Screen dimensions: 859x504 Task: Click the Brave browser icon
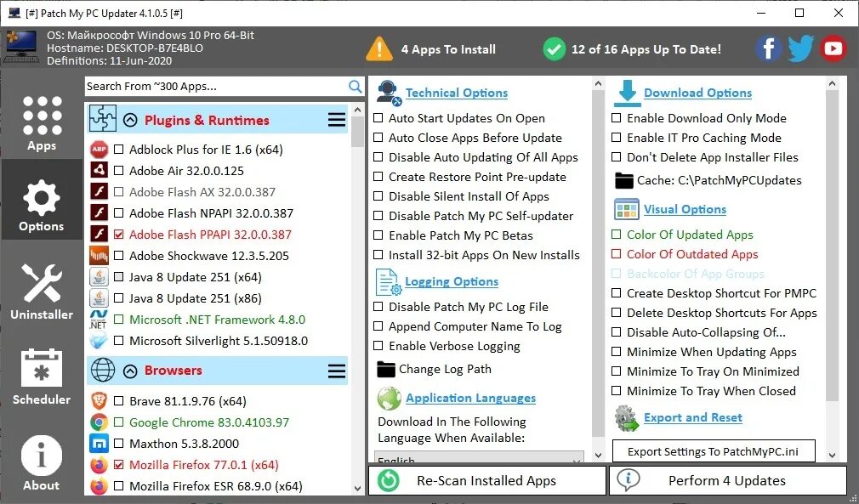[100, 401]
